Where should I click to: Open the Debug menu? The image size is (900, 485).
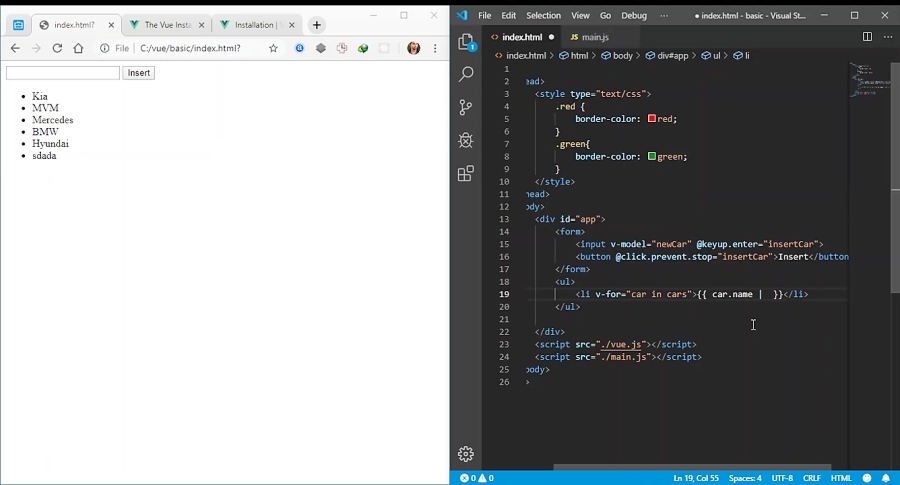pos(634,15)
